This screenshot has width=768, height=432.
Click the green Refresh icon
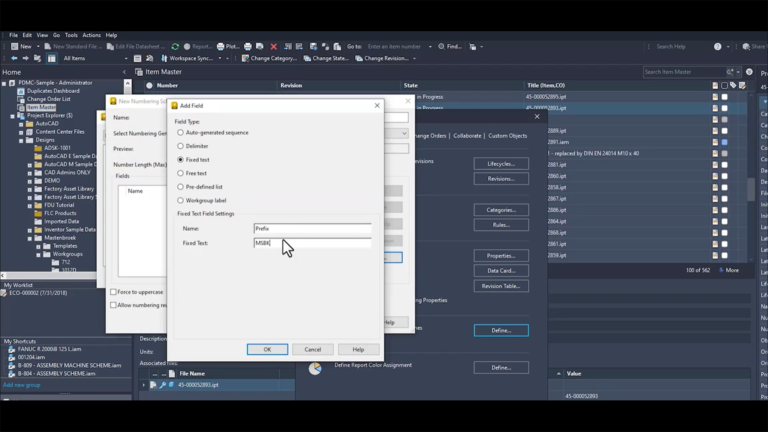pyautogui.click(x=175, y=47)
